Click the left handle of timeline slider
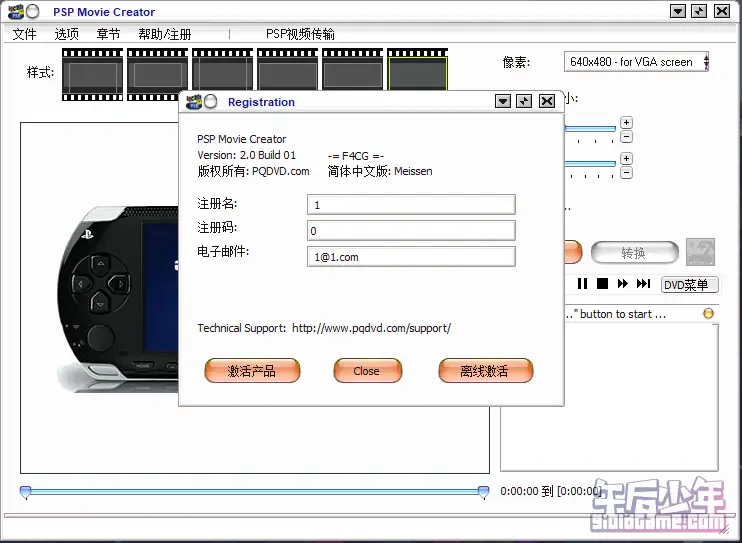Viewport: 742px width, 543px height. click(25, 492)
